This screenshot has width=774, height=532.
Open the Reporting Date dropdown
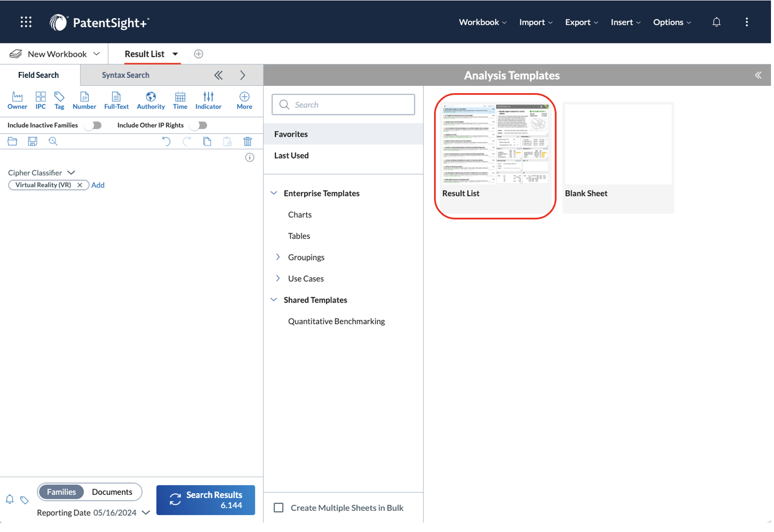[146, 513]
